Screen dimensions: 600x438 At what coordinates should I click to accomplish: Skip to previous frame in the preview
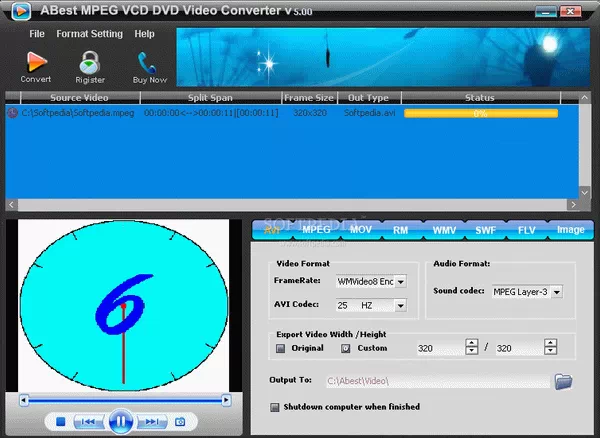pyautogui.click(x=88, y=422)
